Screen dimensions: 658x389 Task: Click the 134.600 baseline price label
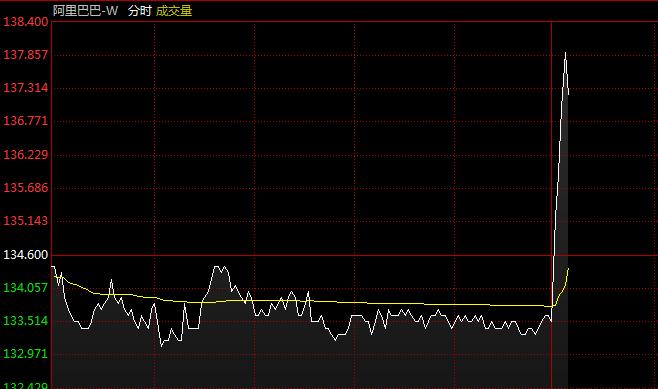[x=26, y=254]
